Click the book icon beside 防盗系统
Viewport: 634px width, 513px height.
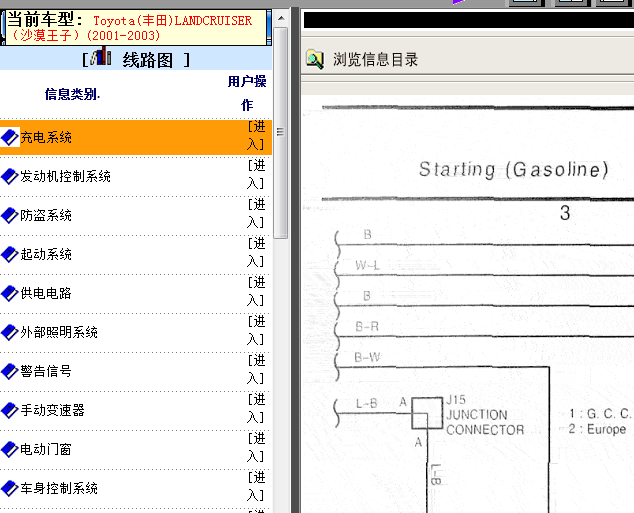[10, 215]
